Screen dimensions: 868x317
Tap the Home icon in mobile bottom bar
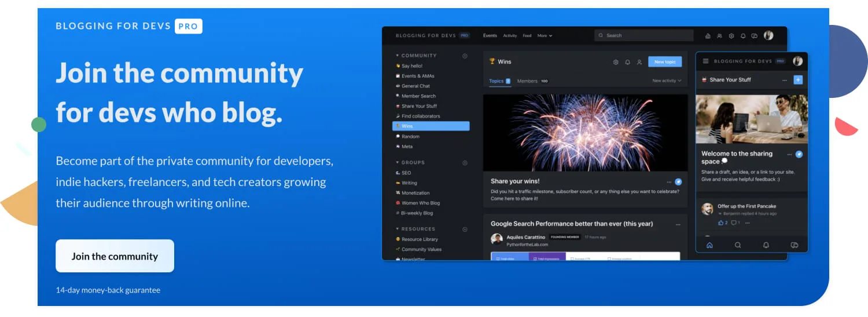709,245
